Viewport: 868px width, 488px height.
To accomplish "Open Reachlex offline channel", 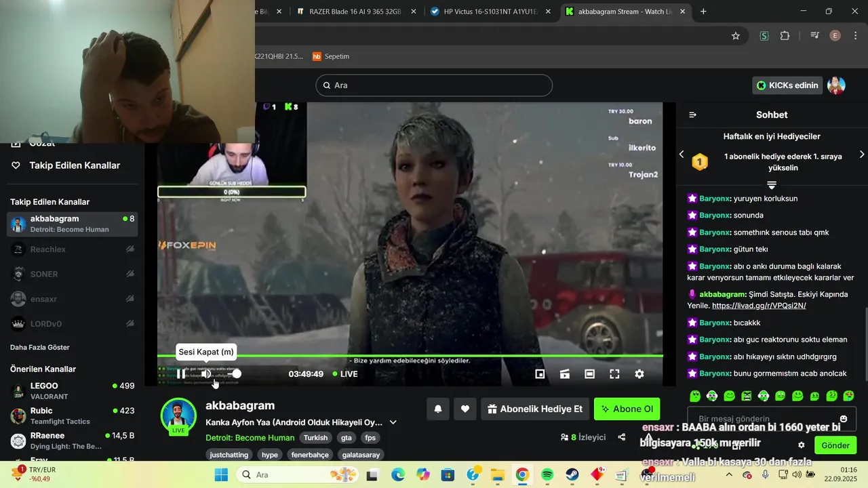I will pyautogui.click(x=73, y=249).
